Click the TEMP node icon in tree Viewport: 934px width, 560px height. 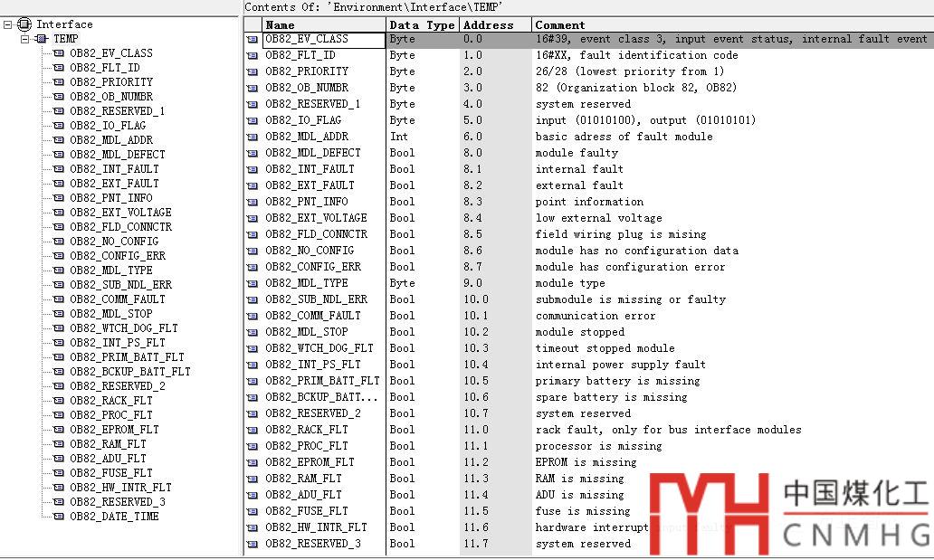[x=41, y=39]
